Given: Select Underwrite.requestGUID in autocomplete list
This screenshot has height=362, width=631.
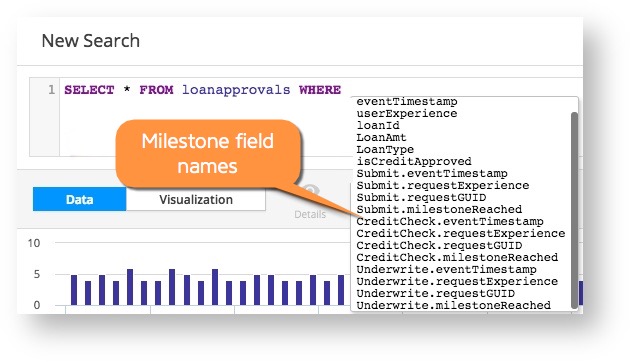Looking at the screenshot, I should [435, 294].
